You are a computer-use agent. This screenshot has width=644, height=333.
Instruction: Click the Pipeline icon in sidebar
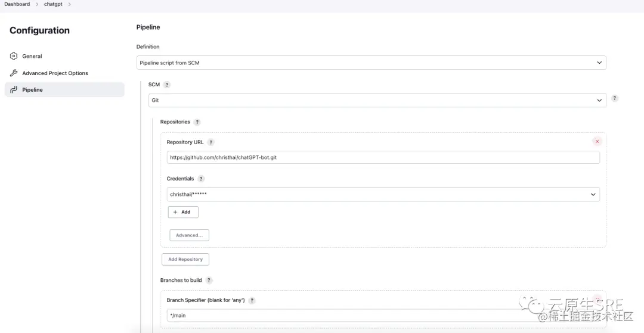[14, 90]
